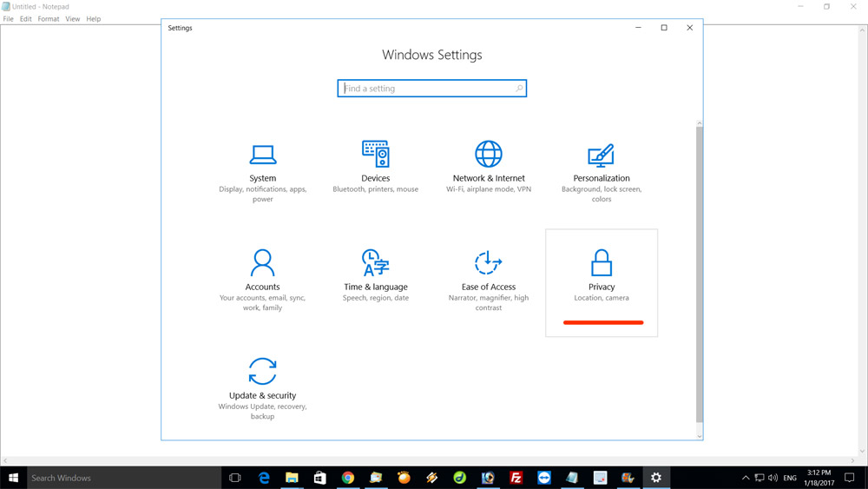Open the Privacy padlock icon

602,262
